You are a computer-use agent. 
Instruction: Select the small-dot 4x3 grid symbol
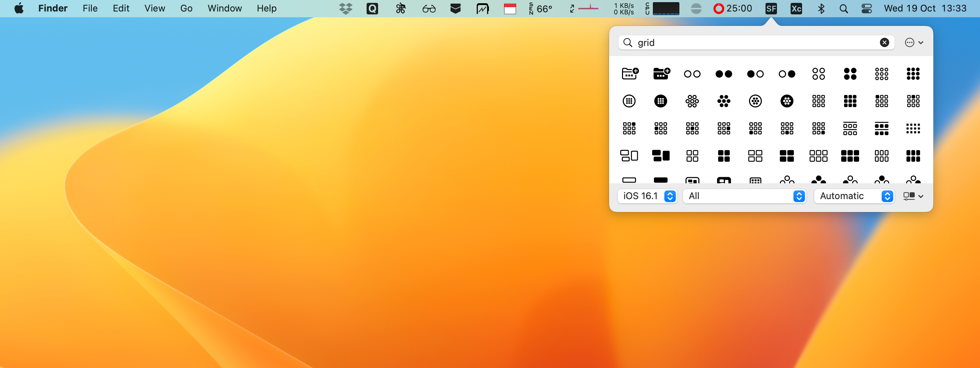pyautogui.click(x=913, y=128)
